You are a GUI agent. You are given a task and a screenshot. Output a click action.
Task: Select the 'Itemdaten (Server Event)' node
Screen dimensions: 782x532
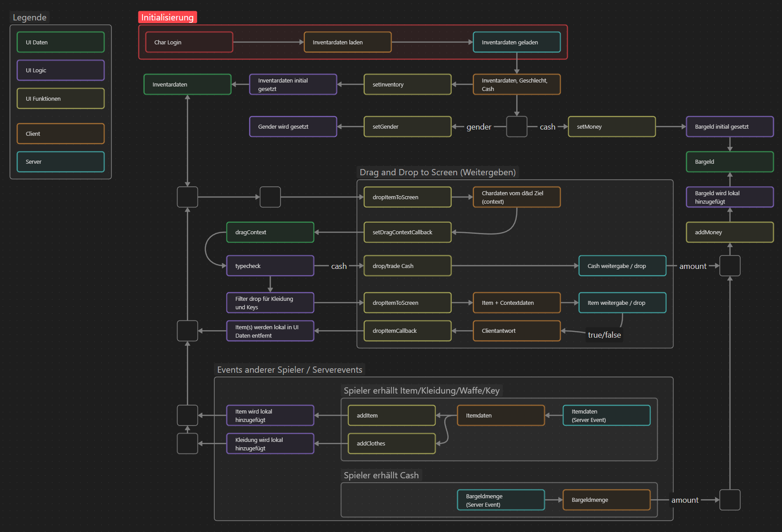tap(606, 415)
